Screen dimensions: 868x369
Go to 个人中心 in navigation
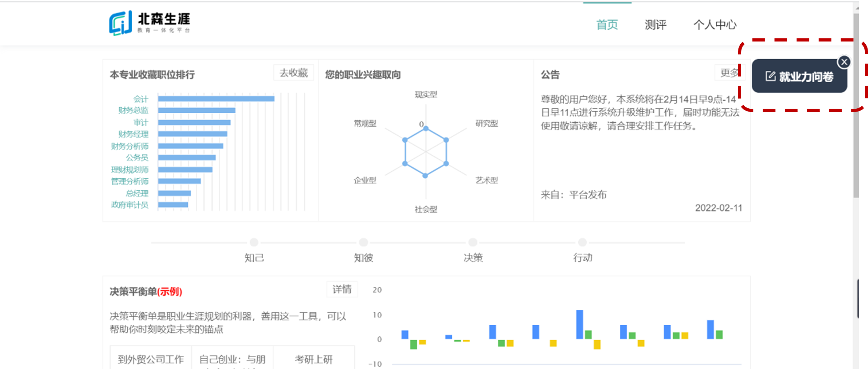click(x=715, y=25)
